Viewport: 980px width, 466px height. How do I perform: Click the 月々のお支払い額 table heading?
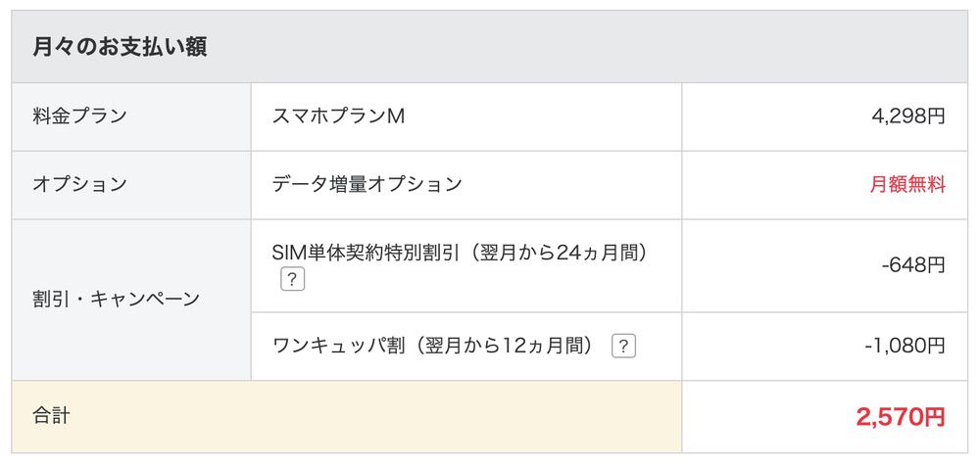coord(120,47)
